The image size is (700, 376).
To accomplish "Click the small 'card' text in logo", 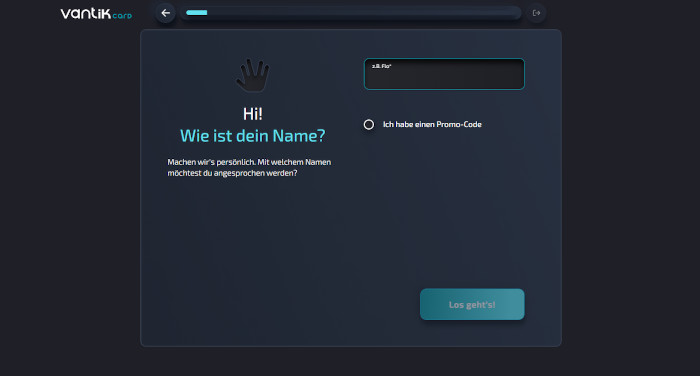I will (122, 16).
